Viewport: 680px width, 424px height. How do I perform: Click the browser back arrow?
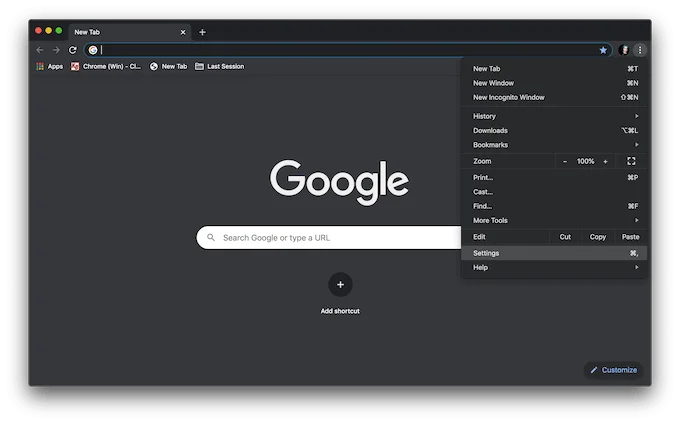click(40, 50)
